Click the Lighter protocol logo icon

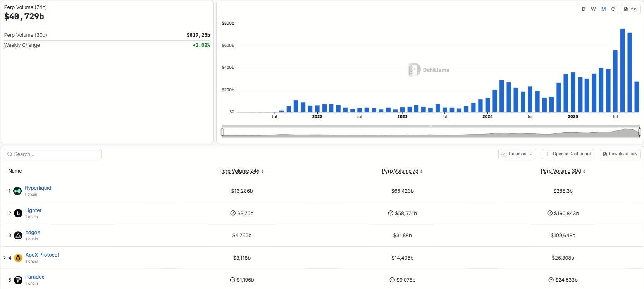(x=18, y=213)
